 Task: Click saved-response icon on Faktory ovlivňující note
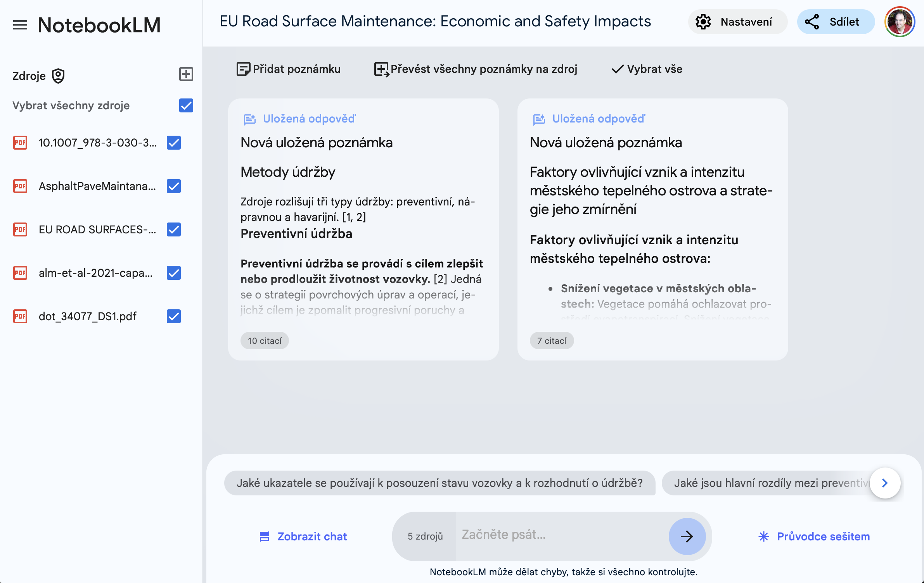tap(539, 119)
